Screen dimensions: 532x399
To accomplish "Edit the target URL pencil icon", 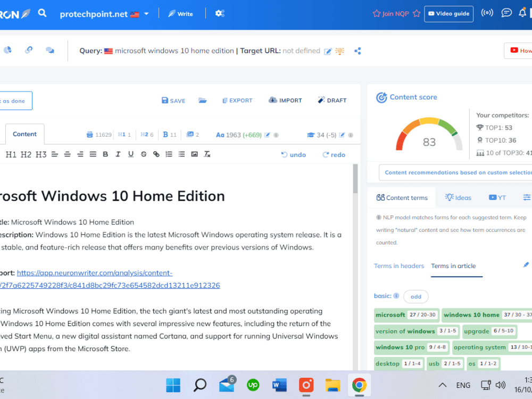I will pyautogui.click(x=327, y=51).
